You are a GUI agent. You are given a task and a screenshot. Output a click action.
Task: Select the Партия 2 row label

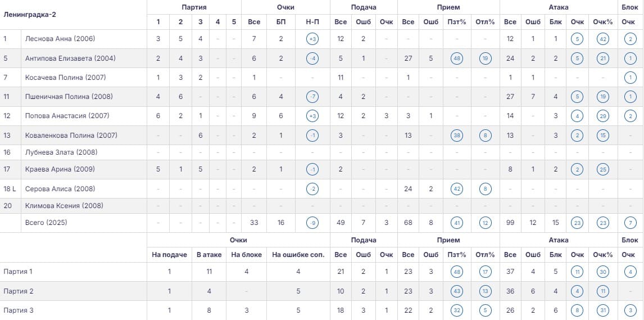[18, 291]
